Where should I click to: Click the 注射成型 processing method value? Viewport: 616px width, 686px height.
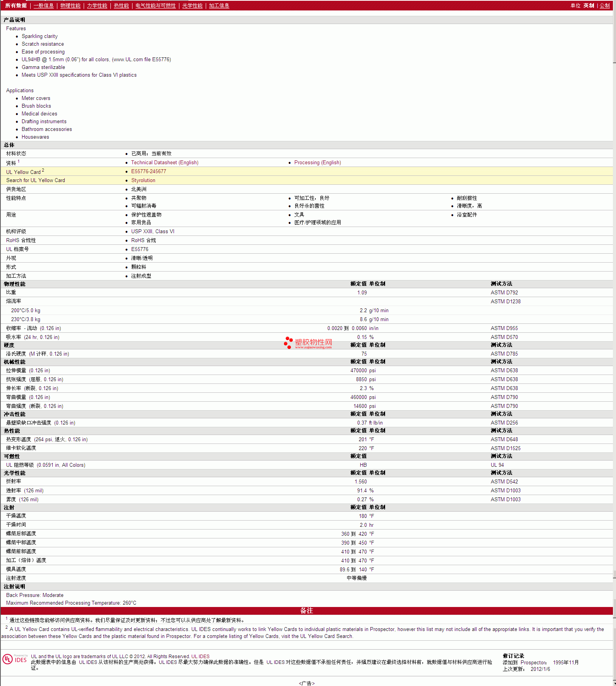coord(141,276)
